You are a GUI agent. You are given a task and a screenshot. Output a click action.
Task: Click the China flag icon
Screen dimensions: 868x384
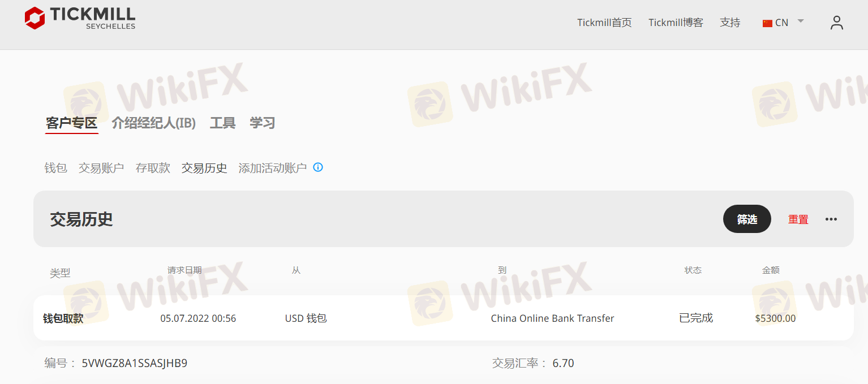[767, 23]
